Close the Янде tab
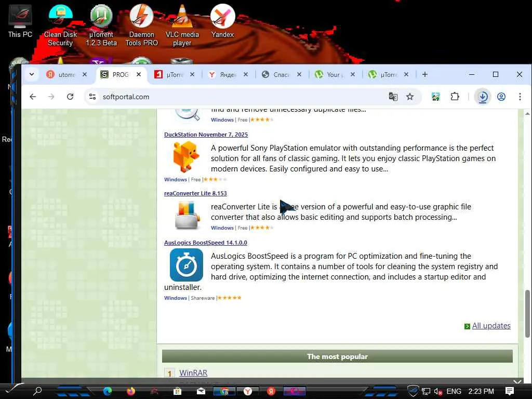The width and height of the screenshot is (532, 399). (246, 74)
